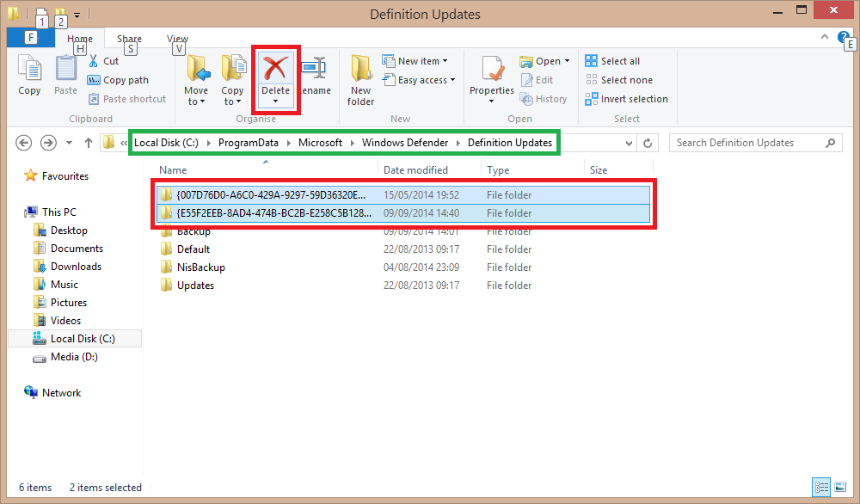
Task: Switch to the Share ribbon tab
Action: tap(129, 39)
